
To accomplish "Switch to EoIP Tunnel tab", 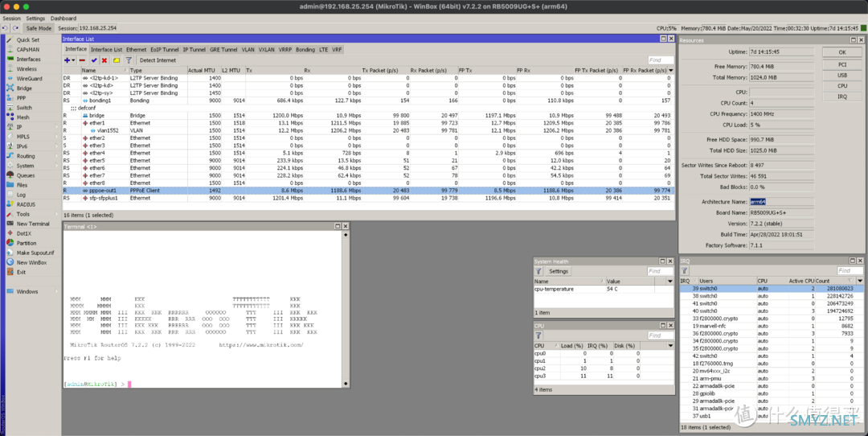I will [x=165, y=49].
